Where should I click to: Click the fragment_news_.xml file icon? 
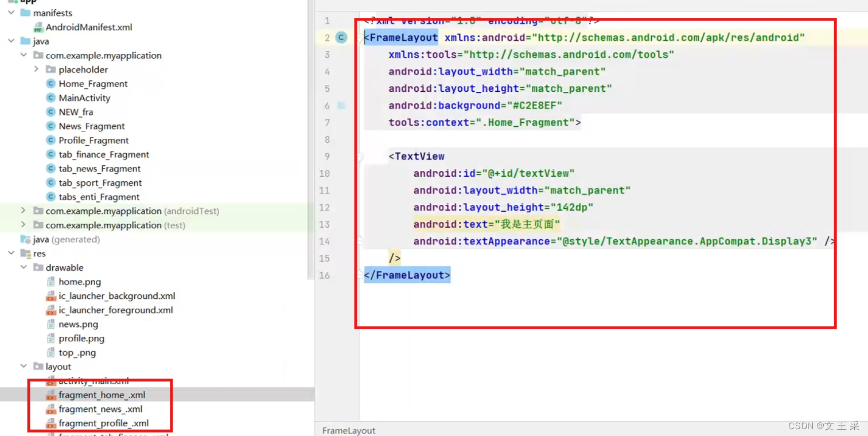tap(50, 409)
